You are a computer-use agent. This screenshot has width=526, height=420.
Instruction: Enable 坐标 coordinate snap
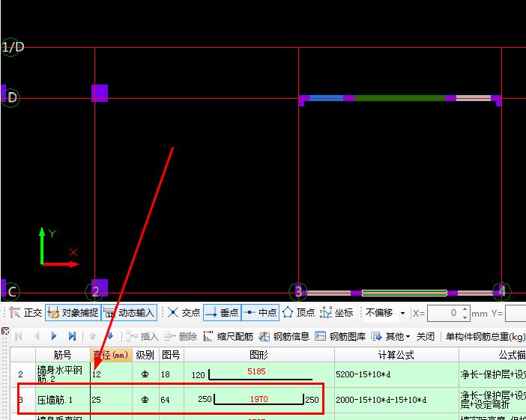point(336,313)
